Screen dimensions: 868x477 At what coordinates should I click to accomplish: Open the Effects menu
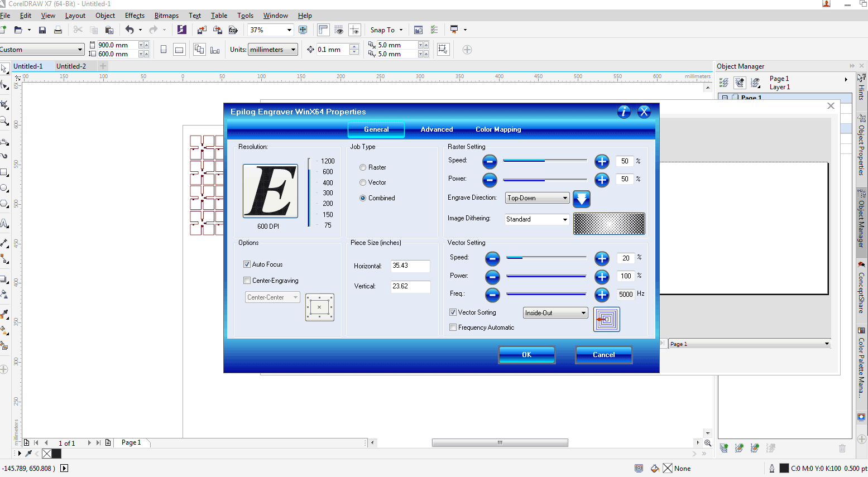coord(135,16)
